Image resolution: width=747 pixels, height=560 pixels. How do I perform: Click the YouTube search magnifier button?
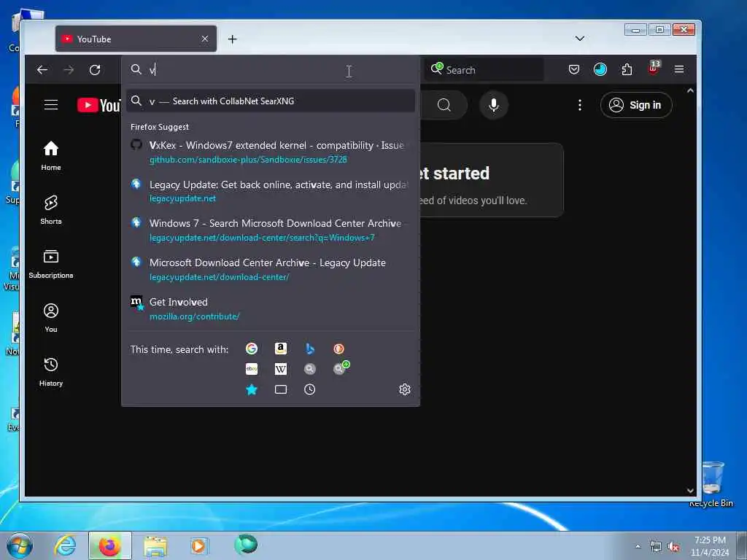pyautogui.click(x=444, y=105)
